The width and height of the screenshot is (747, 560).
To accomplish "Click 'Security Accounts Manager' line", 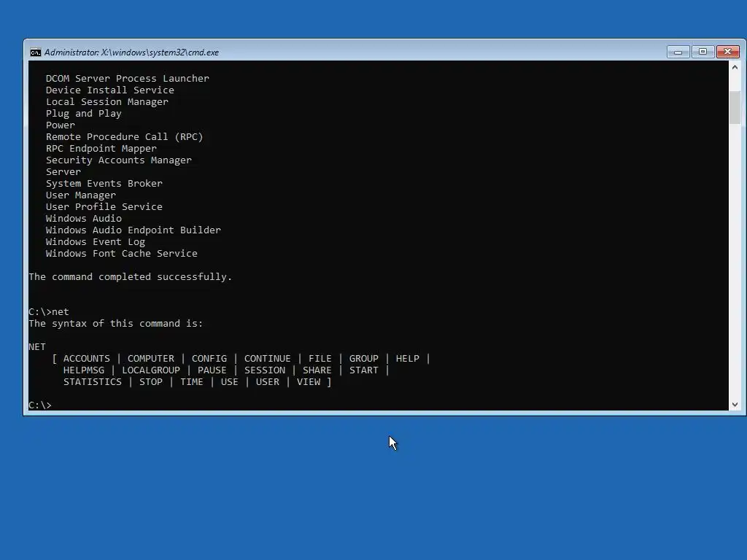I will click(x=119, y=160).
